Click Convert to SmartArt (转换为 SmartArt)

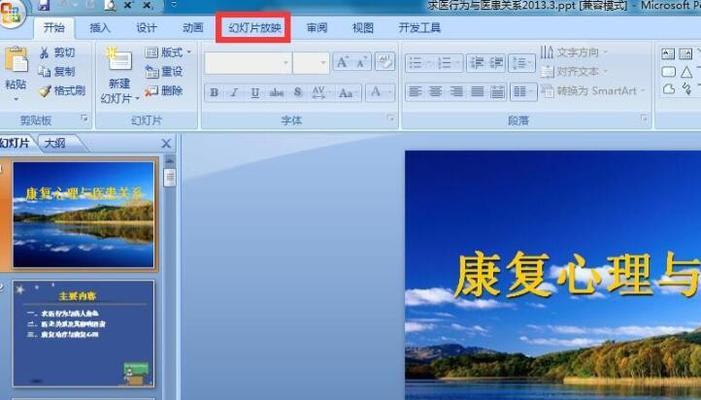(x=594, y=91)
